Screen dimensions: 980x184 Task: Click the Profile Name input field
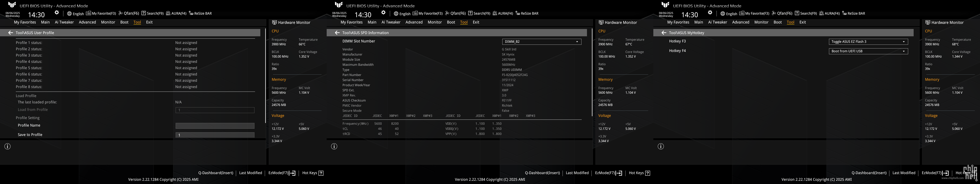pyautogui.click(x=215, y=126)
